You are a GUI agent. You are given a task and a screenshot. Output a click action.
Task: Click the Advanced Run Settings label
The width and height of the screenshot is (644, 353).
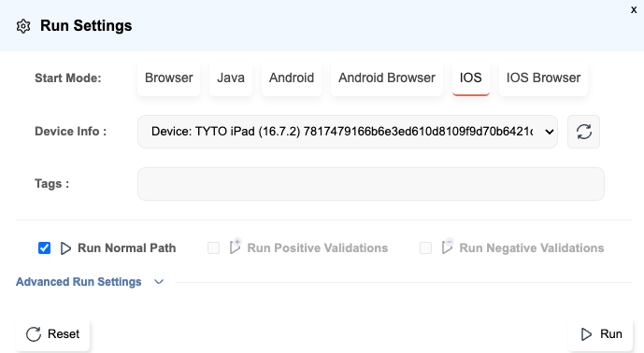pyautogui.click(x=79, y=282)
